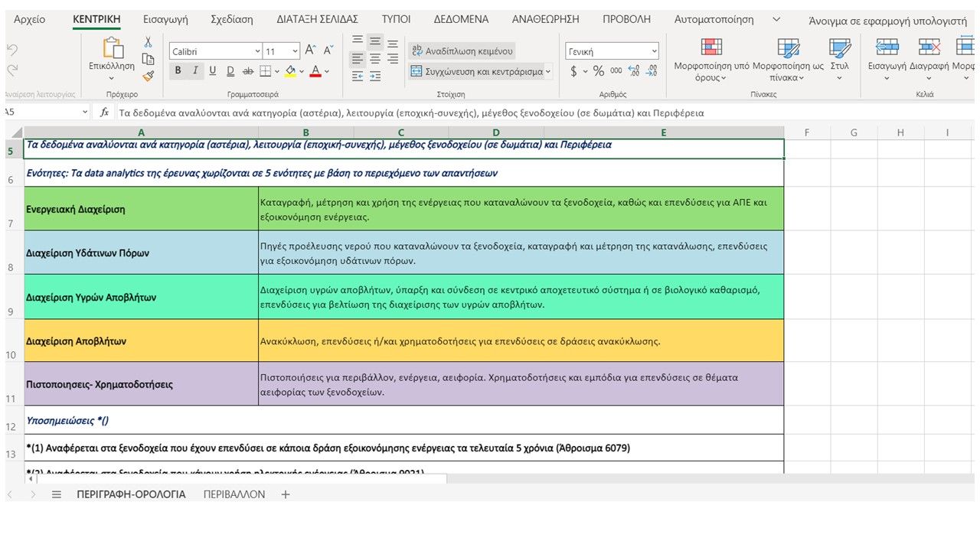
Task: Center text horizontally
Action: click(x=375, y=58)
